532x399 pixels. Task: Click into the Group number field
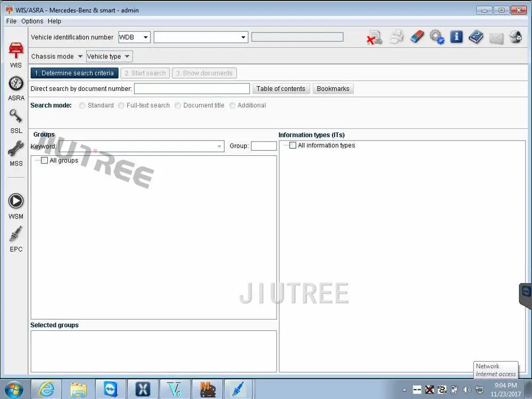264,146
